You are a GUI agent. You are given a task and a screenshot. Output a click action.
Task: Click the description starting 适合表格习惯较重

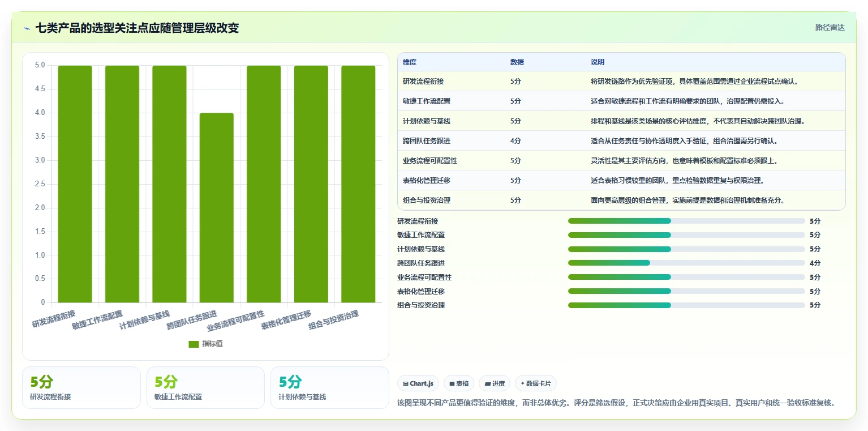(678, 181)
